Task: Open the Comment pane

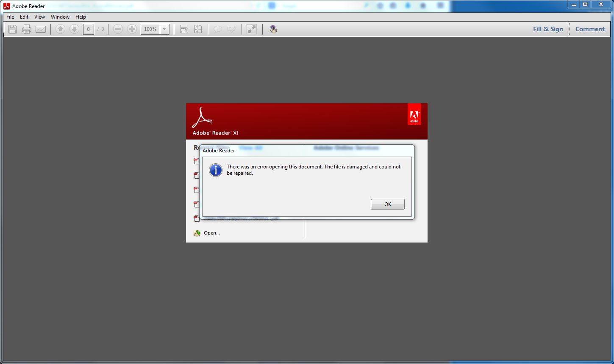Action: 590,29
